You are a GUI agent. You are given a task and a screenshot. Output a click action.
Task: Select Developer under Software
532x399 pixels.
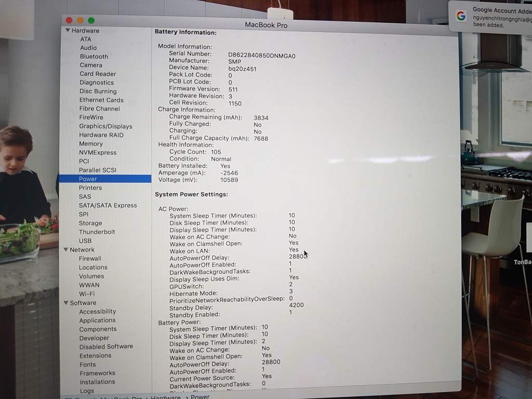tap(95, 338)
